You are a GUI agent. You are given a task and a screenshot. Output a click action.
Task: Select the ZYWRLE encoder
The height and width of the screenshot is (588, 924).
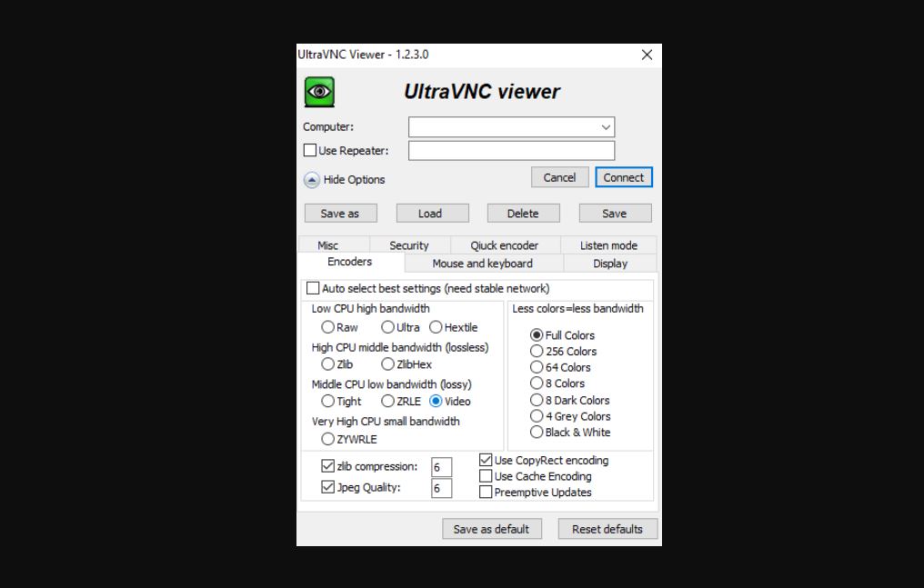tap(327, 436)
